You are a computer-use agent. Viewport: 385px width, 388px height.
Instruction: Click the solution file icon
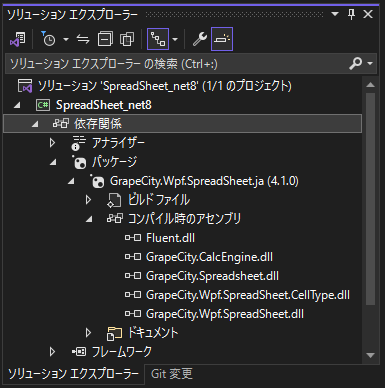tap(25, 86)
